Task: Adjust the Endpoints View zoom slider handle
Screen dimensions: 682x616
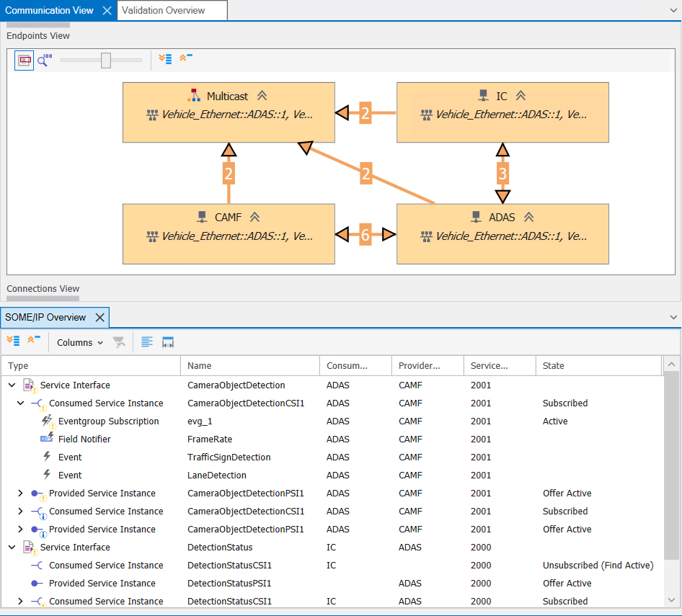Action: click(106, 61)
